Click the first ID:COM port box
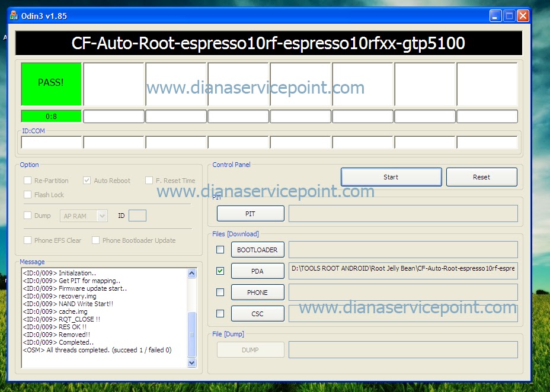Viewport: 550px width, 392px height. (52, 142)
